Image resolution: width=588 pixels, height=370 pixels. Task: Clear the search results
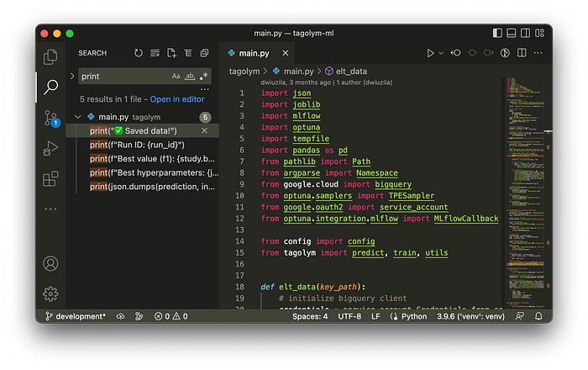coord(155,53)
